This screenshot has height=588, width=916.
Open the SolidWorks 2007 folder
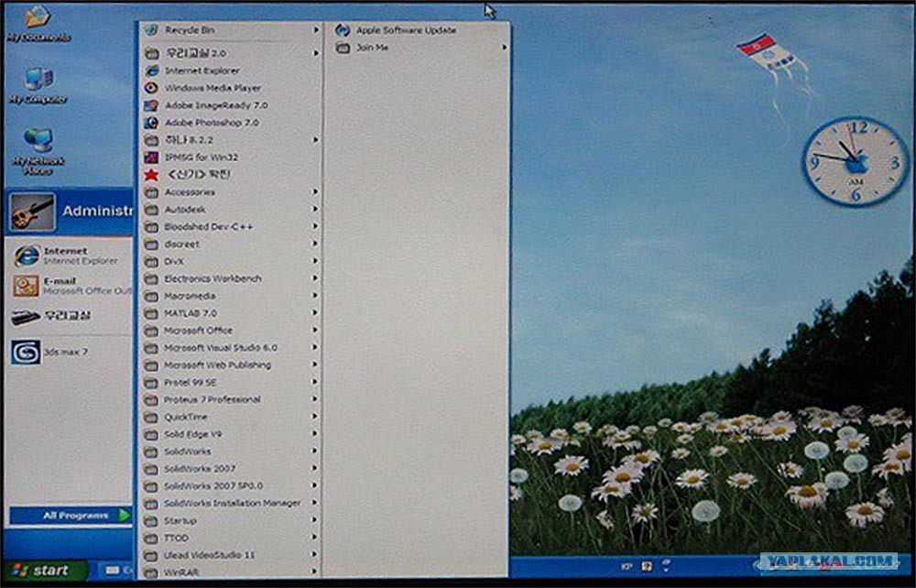point(232,469)
